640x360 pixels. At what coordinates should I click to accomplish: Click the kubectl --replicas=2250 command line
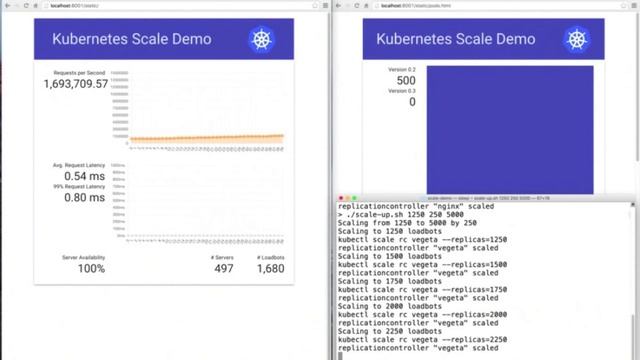422,340
